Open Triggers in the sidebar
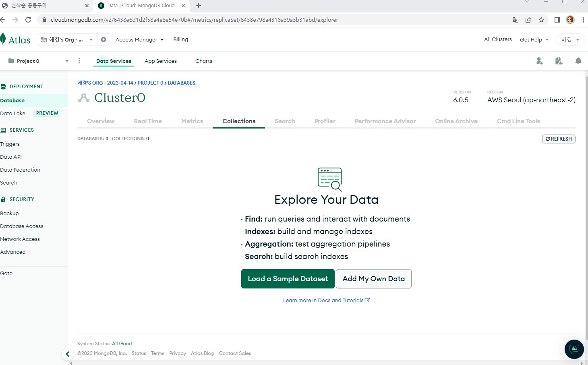588x365 pixels. tap(10, 144)
